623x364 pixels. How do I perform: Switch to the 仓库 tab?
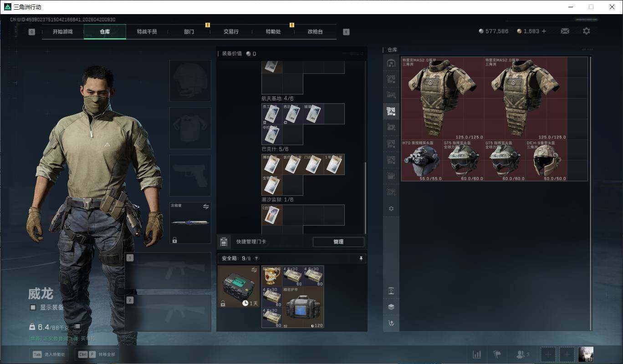point(105,32)
